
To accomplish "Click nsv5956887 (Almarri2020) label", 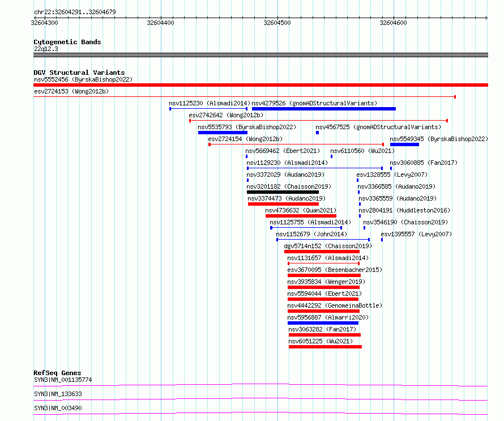I will 328,317.
